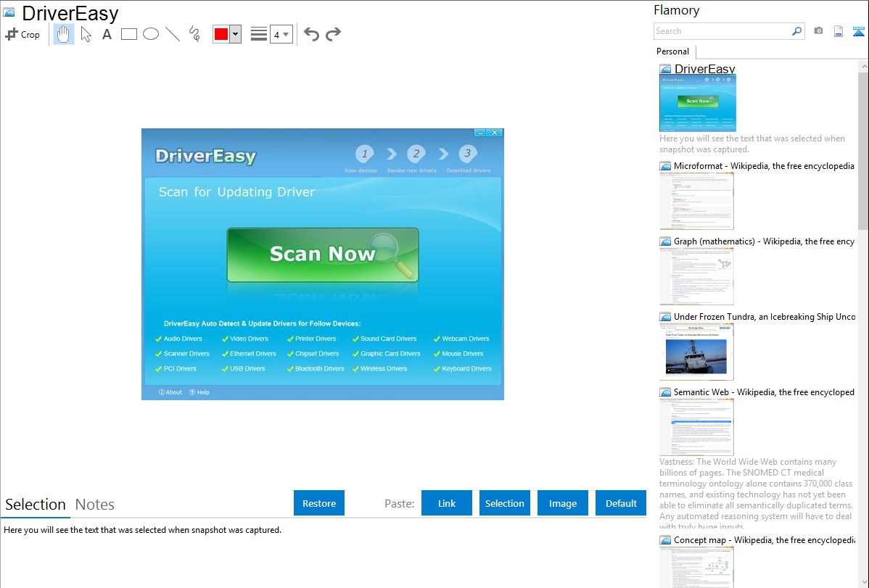This screenshot has width=869, height=588.
Task: Click the icon beside the Microformat title
Action: (665, 166)
